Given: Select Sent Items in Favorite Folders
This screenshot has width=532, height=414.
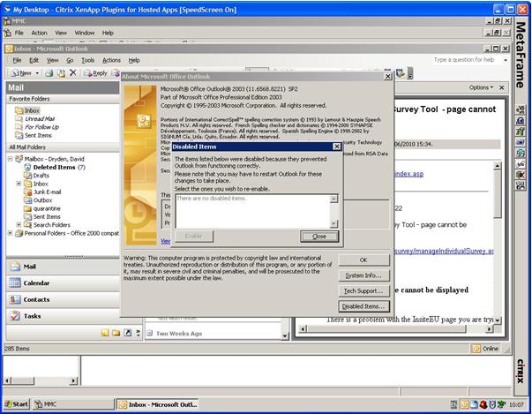Looking at the screenshot, I should (34, 135).
